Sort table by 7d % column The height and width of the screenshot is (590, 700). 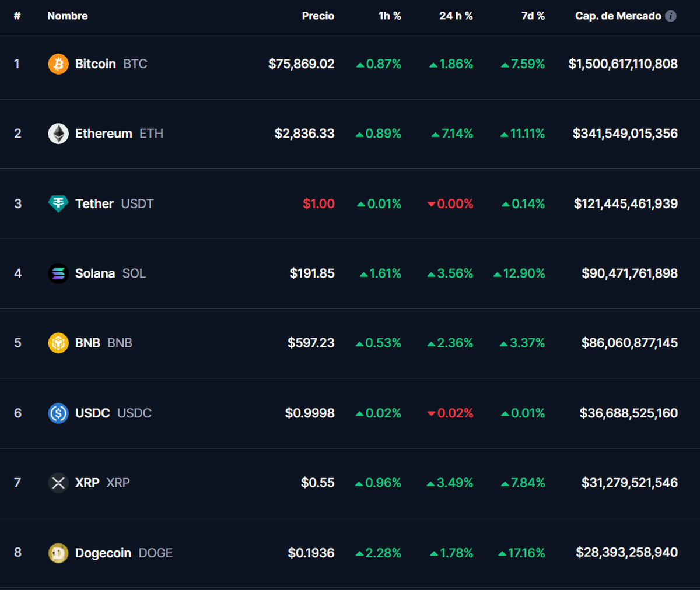533,16
